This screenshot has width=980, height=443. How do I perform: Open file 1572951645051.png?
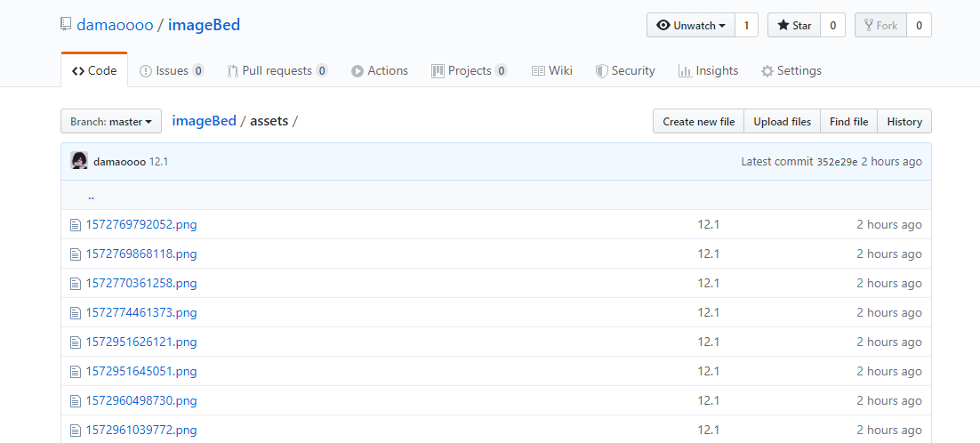(141, 371)
